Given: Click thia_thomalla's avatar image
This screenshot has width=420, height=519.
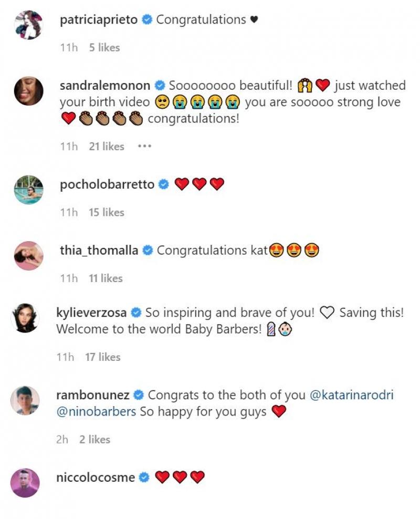Looking at the screenshot, I should click(x=28, y=256).
